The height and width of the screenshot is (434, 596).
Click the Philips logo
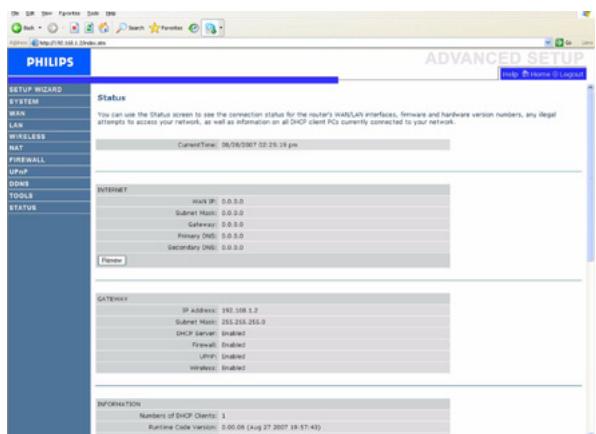click(49, 62)
